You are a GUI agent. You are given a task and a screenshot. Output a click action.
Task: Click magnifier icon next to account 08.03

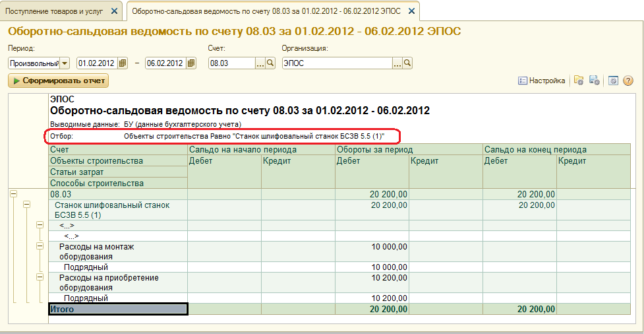[x=270, y=63]
